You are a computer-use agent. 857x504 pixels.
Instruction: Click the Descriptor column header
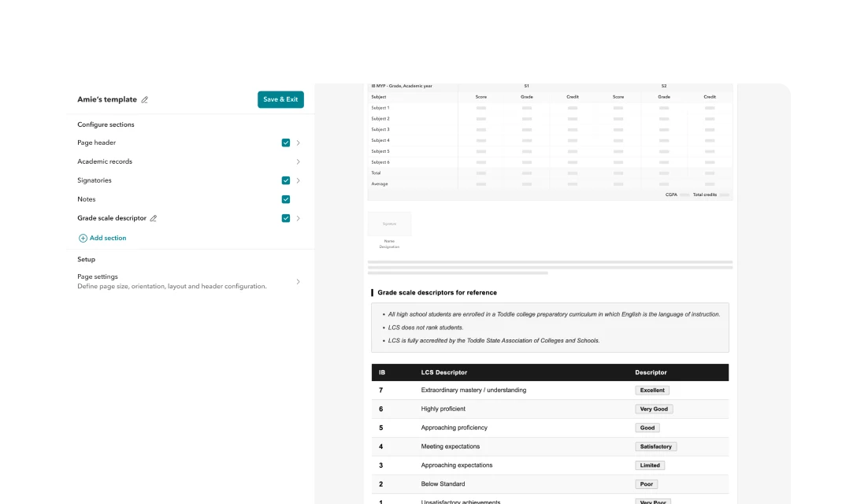click(651, 372)
